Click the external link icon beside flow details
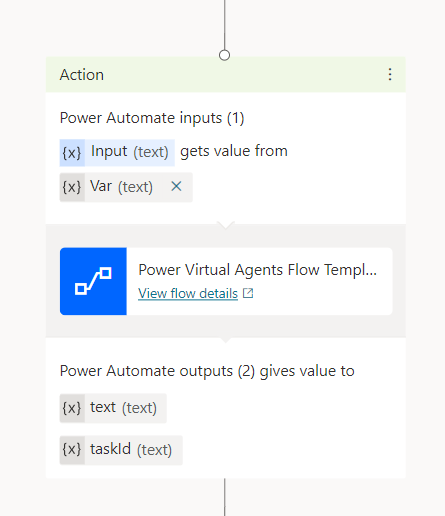Image resolution: width=445 pixels, height=516 pixels. [x=248, y=293]
